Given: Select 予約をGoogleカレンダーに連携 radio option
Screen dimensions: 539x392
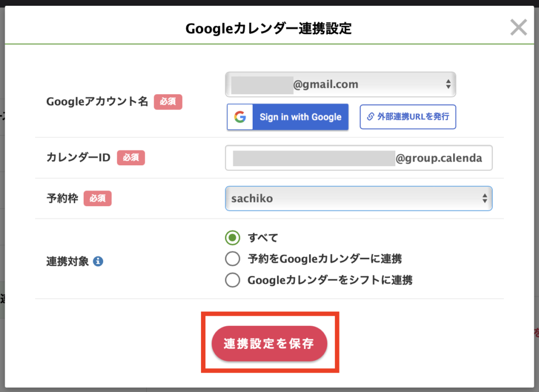Looking at the screenshot, I should (233, 259).
